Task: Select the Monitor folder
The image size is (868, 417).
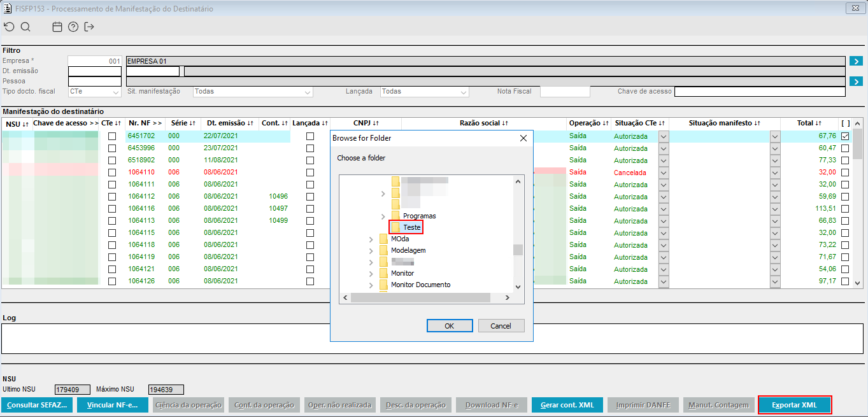Action: [x=402, y=273]
